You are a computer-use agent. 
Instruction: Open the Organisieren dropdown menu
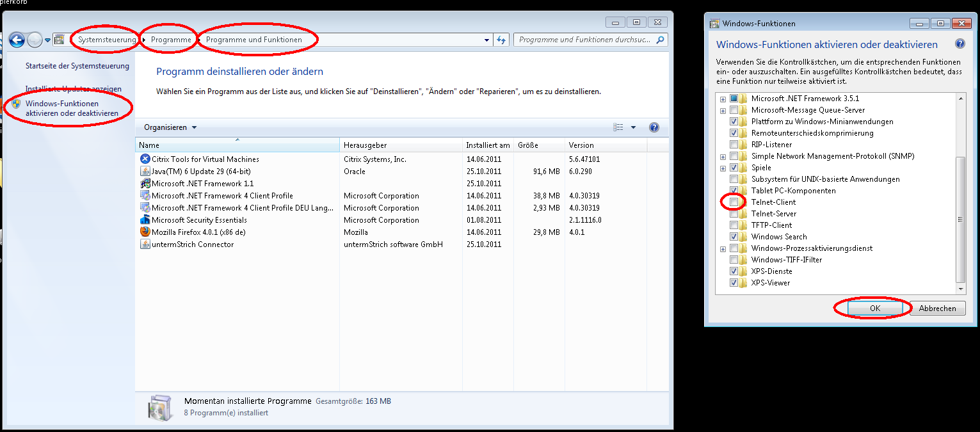[170, 127]
